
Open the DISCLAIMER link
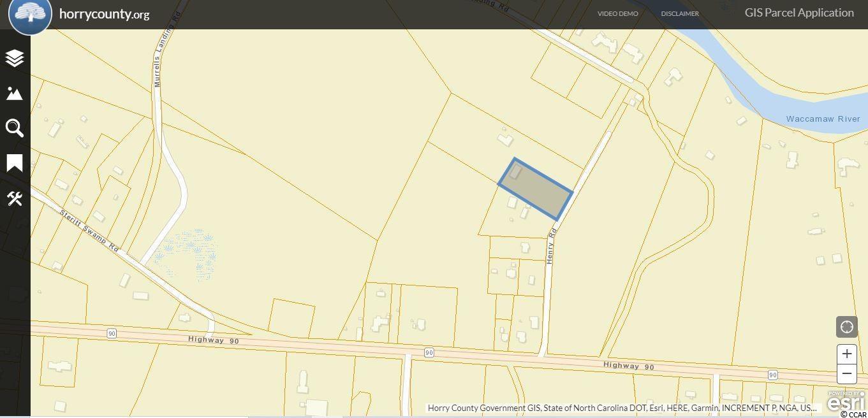coord(680,13)
